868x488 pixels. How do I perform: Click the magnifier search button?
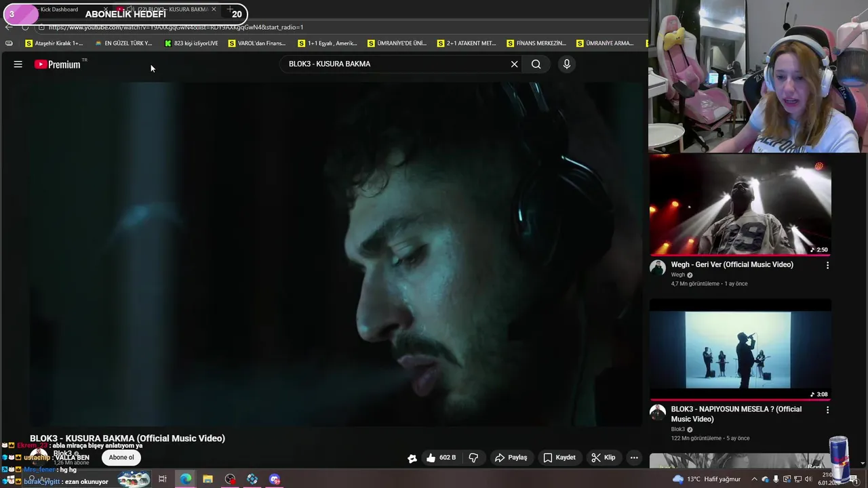[536, 64]
